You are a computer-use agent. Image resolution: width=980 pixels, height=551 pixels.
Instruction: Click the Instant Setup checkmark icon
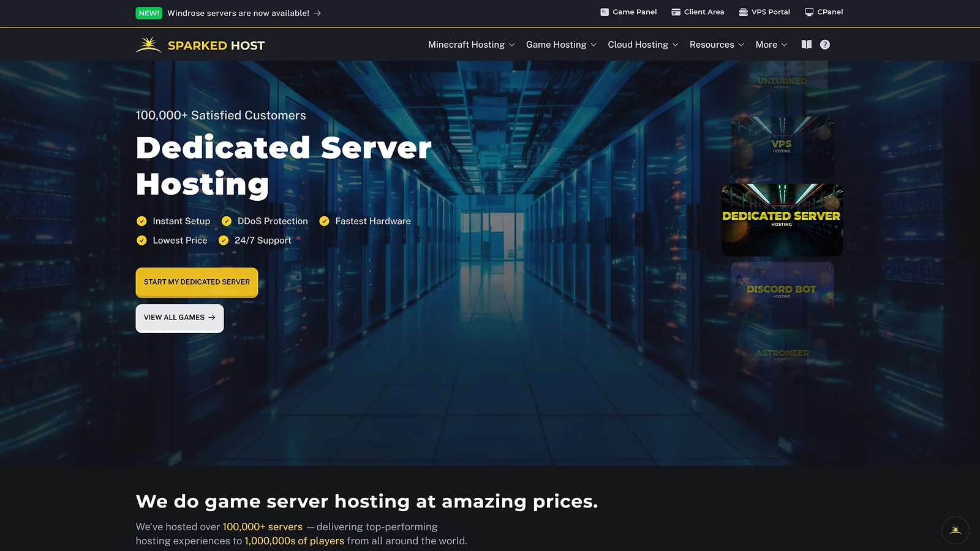pyautogui.click(x=141, y=221)
